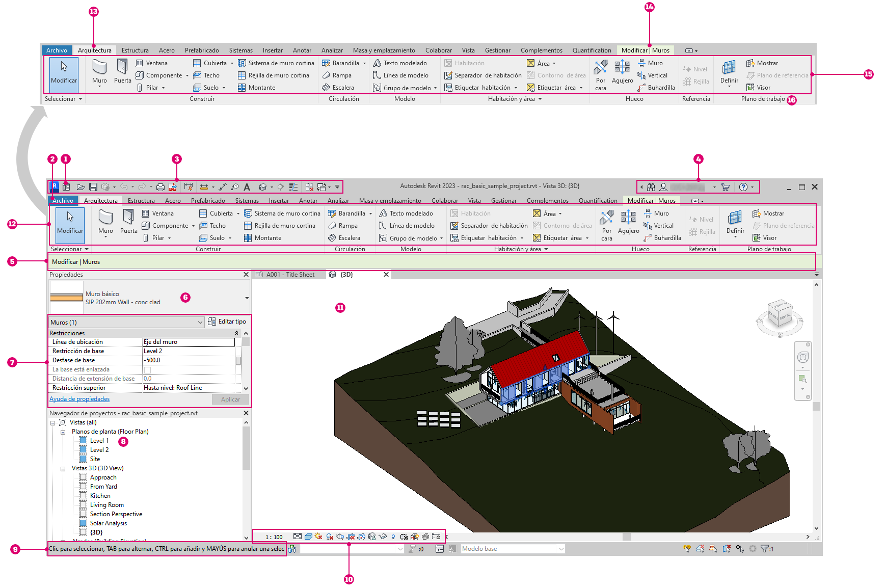Viewport: 885px width, 588px height.
Task: Open the 1 : 100 view scale menu
Action: 274,537
